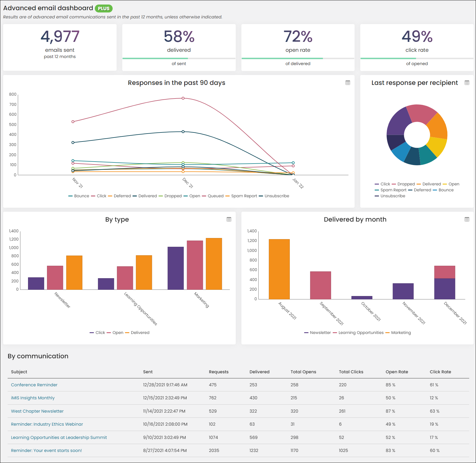Open Reminder: Your event starts soon! link
The height and width of the screenshot is (463, 476).
(46, 451)
